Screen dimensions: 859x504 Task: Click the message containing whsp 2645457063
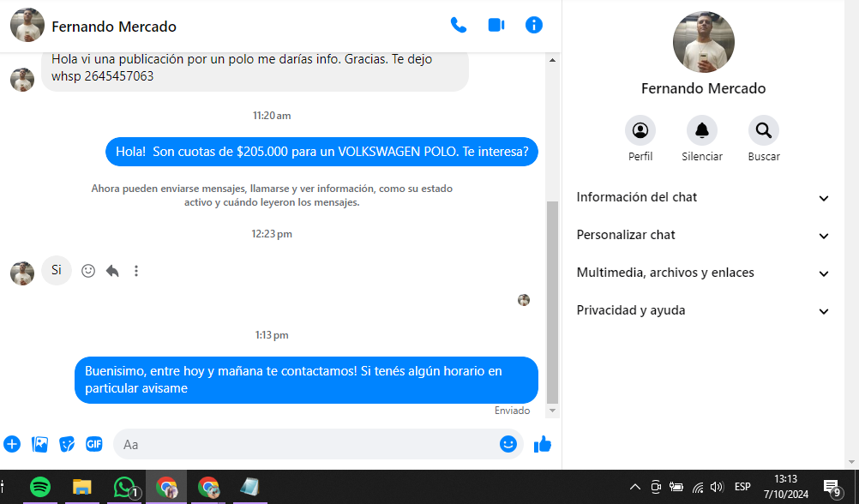point(255,71)
